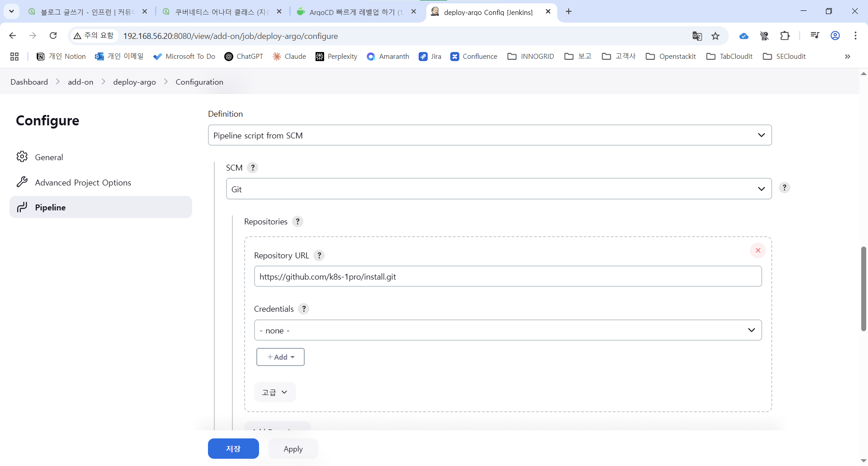The height and width of the screenshot is (466, 868).
Task: Open the Definition dropdown
Action: (x=490, y=135)
